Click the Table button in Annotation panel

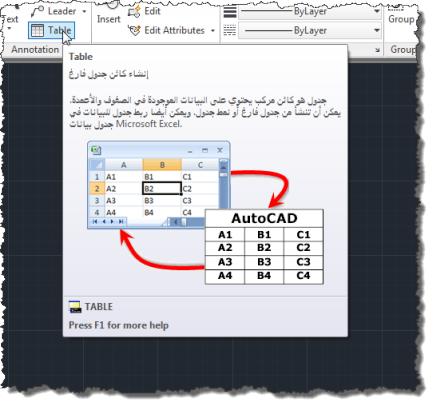click(x=51, y=30)
